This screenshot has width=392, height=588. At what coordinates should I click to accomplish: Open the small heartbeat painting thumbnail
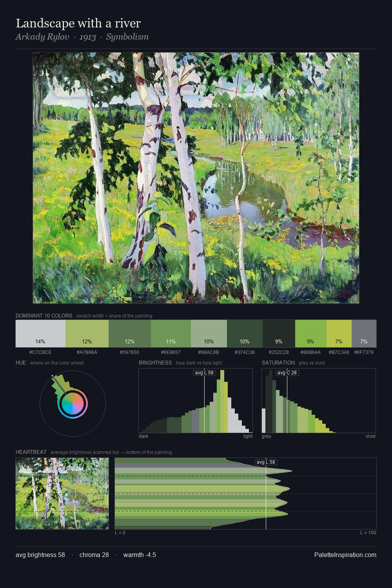62,494
